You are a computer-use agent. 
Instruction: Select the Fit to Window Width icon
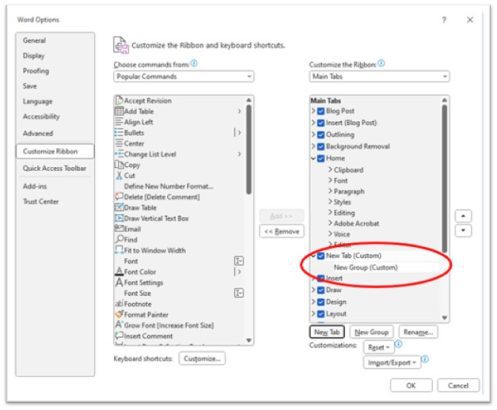(119, 250)
